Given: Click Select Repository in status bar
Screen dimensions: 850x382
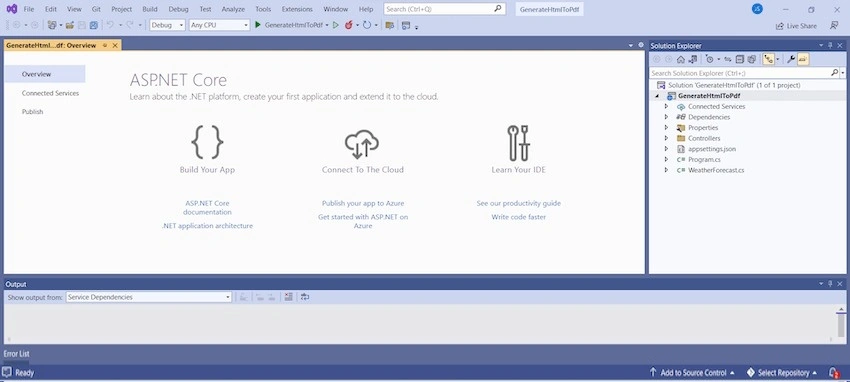Looking at the screenshot, I should [x=782, y=373].
